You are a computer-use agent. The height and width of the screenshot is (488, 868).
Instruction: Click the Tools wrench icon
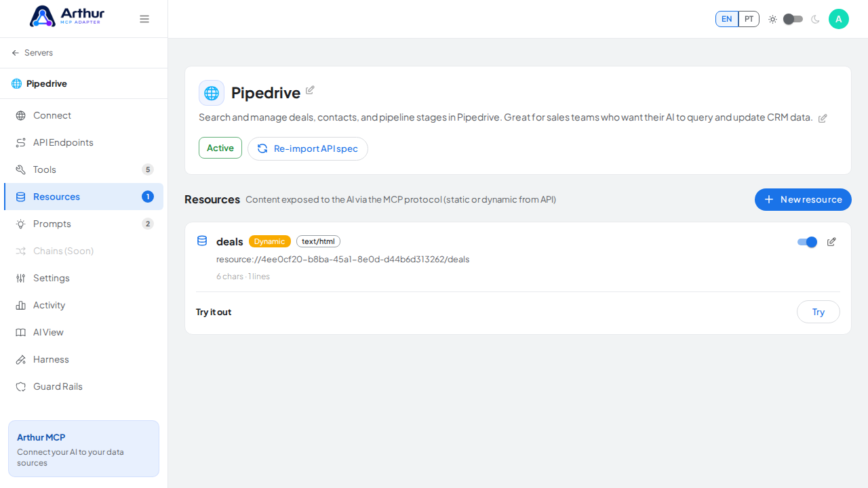[21, 169]
